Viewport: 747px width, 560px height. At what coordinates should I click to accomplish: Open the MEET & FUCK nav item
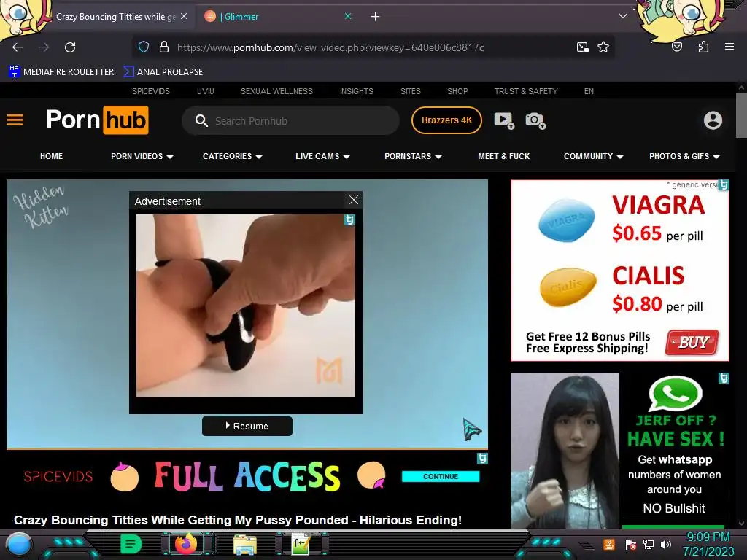tap(503, 156)
